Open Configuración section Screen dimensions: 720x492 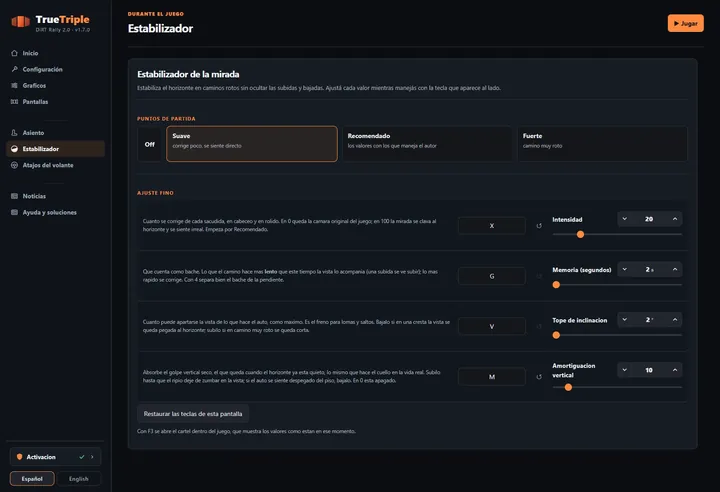point(55,69)
